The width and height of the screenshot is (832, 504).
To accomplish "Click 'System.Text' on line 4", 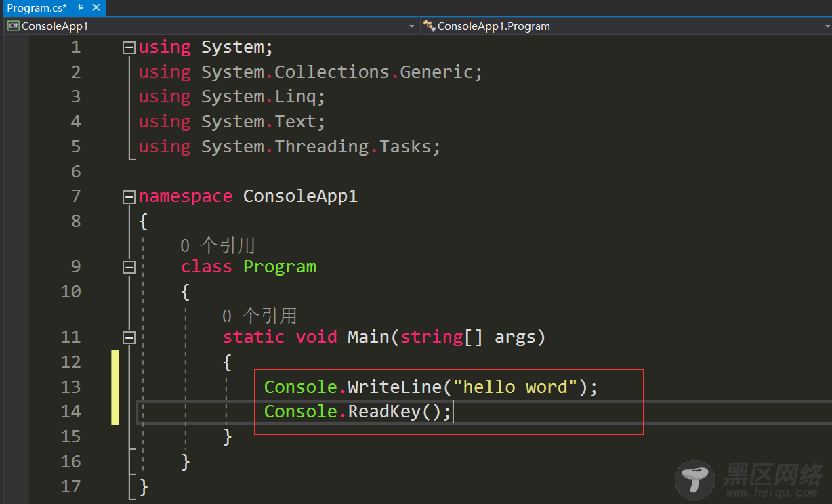I will 259,122.
